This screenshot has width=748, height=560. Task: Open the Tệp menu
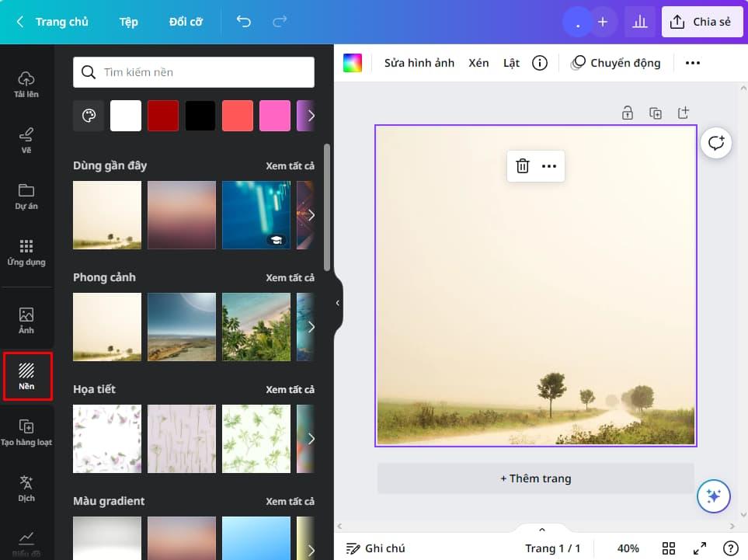(128, 22)
